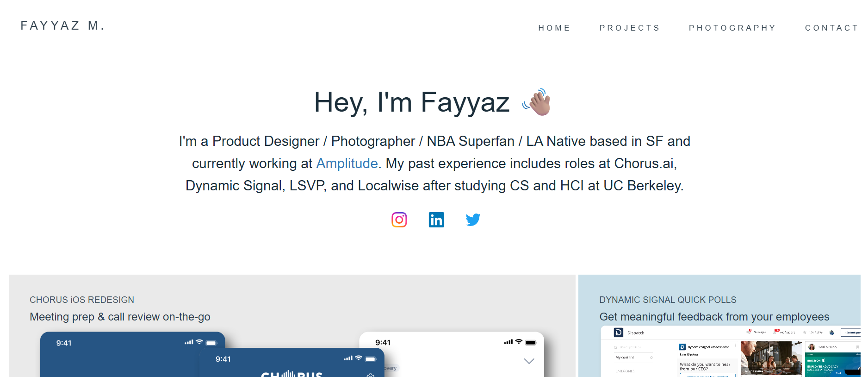The height and width of the screenshot is (377, 868).
Task: Navigate to the Contact page
Action: [831, 28]
